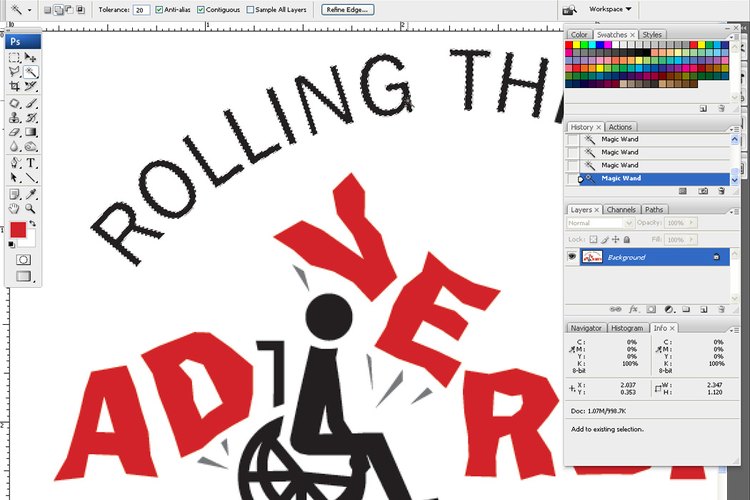Select the Sponge tool
The width and height of the screenshot is (750, 500).
point(31,146)
